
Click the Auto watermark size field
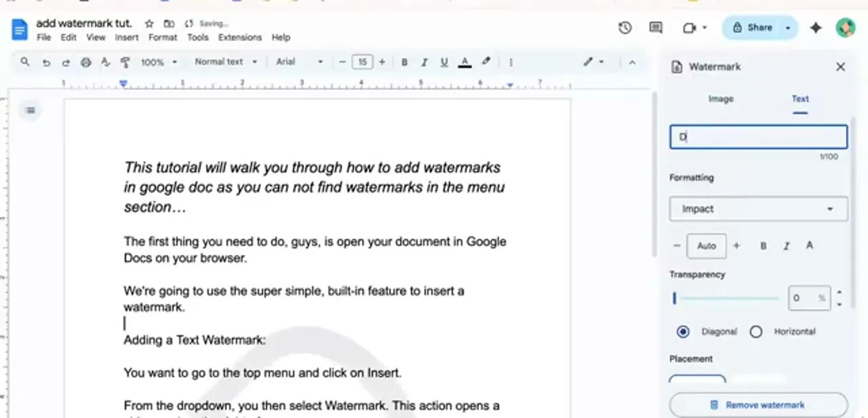pyautogui.click(x=706, y=246)
